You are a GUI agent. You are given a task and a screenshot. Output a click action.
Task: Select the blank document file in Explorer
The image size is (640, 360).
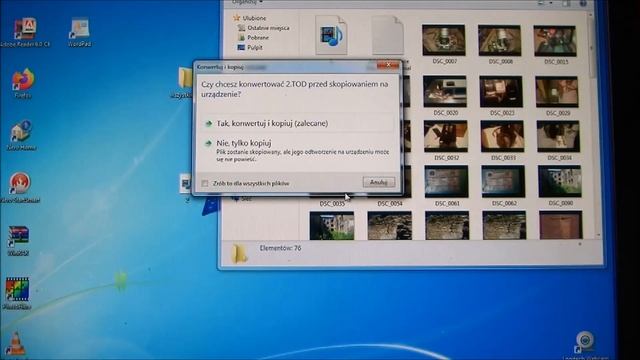click(x=387, y=36)
